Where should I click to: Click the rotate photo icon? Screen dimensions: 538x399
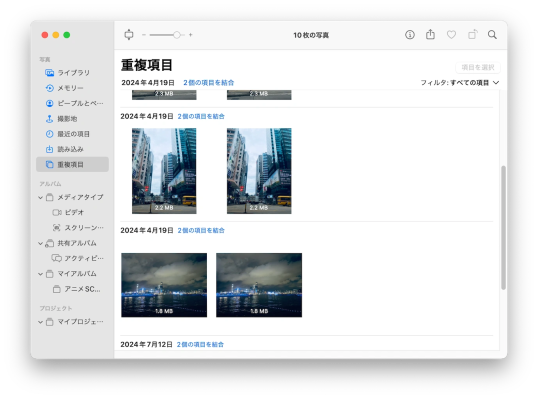(472, 34)
